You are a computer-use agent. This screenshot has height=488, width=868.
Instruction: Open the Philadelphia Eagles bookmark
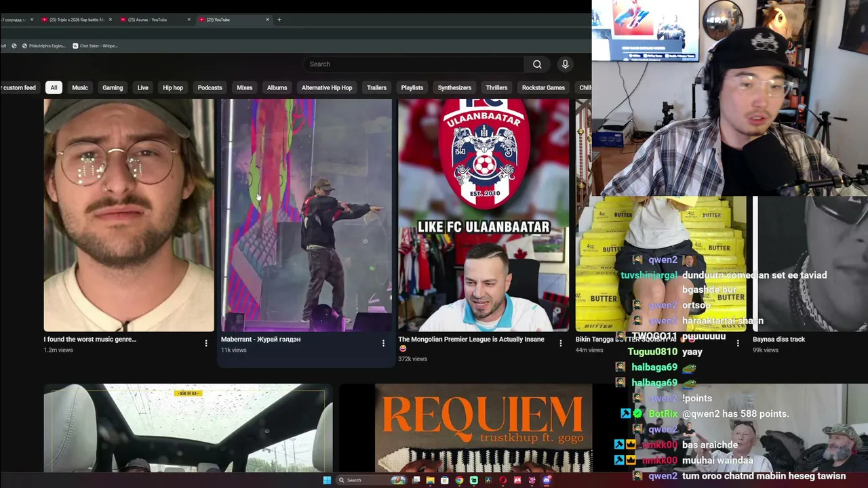43,46
